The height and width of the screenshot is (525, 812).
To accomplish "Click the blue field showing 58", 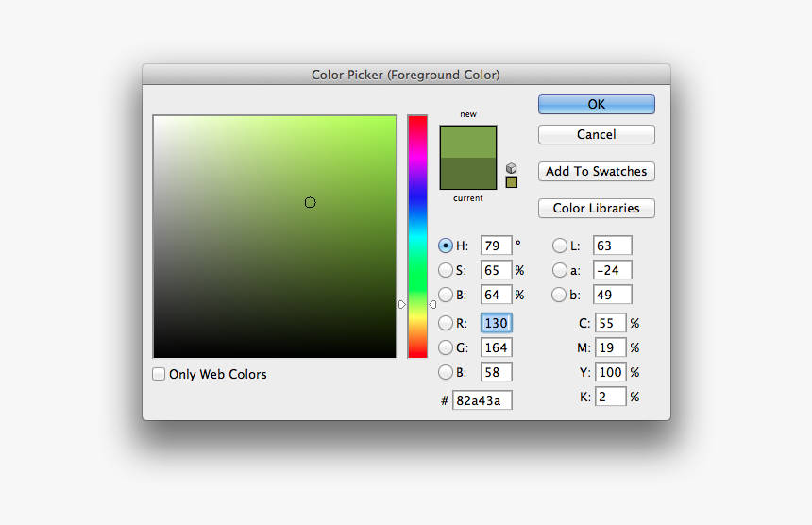I will pos(496,372).
